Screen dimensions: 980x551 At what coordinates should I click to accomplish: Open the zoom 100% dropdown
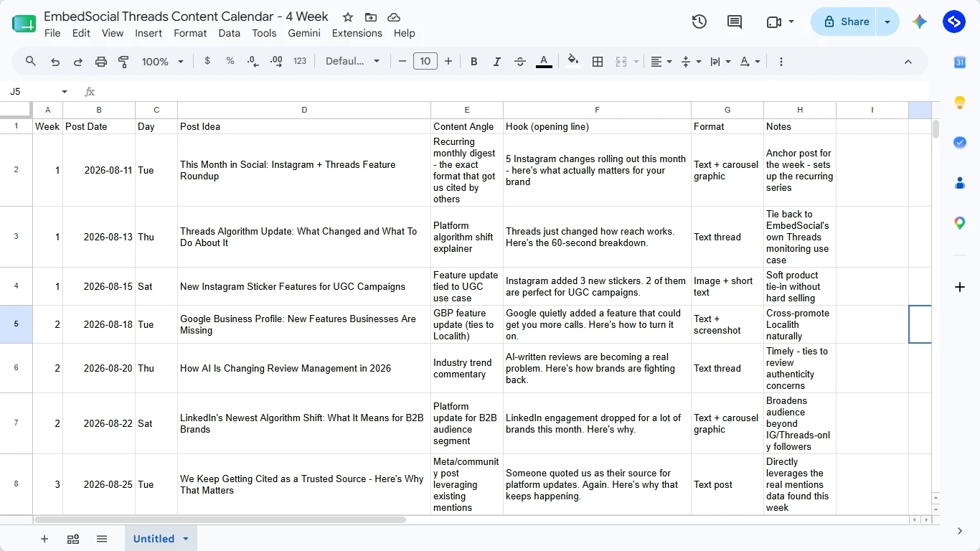point(163,62)
